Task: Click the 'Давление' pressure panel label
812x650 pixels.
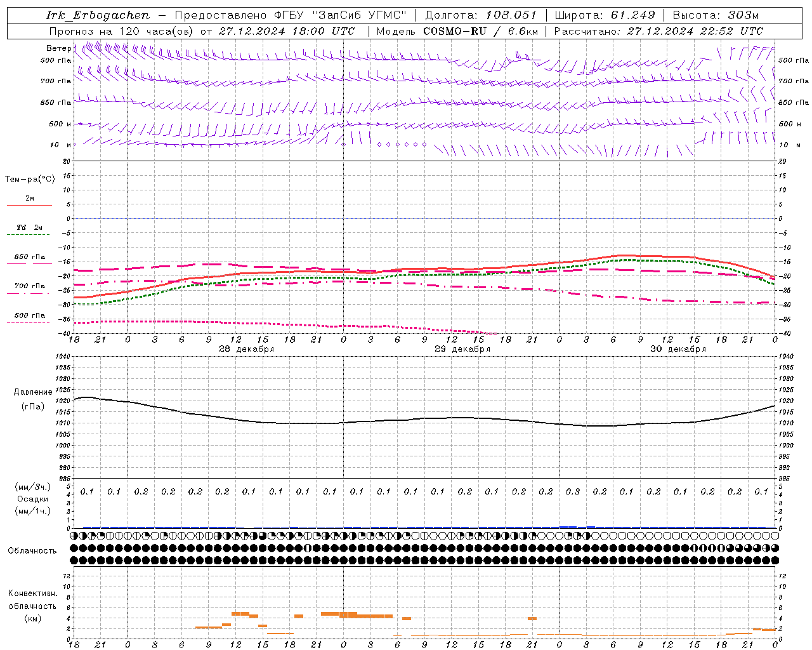Action: pos(33,392)
